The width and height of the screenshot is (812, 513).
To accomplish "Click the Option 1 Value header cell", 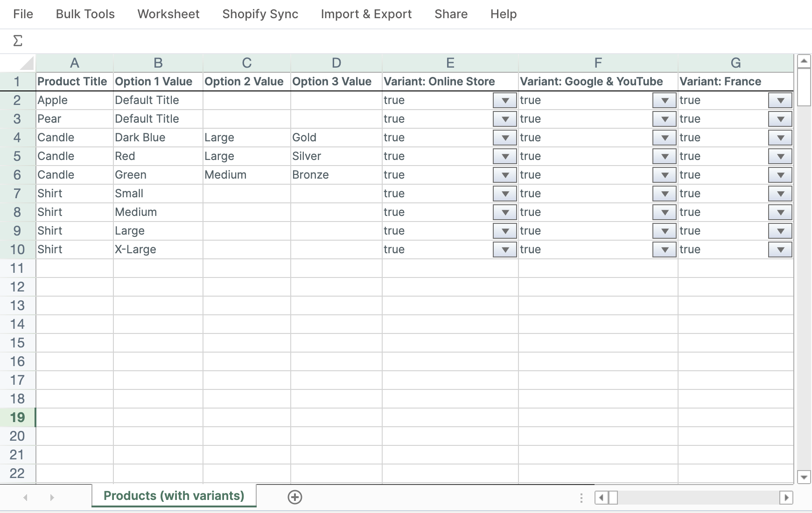I will point(158,82).
